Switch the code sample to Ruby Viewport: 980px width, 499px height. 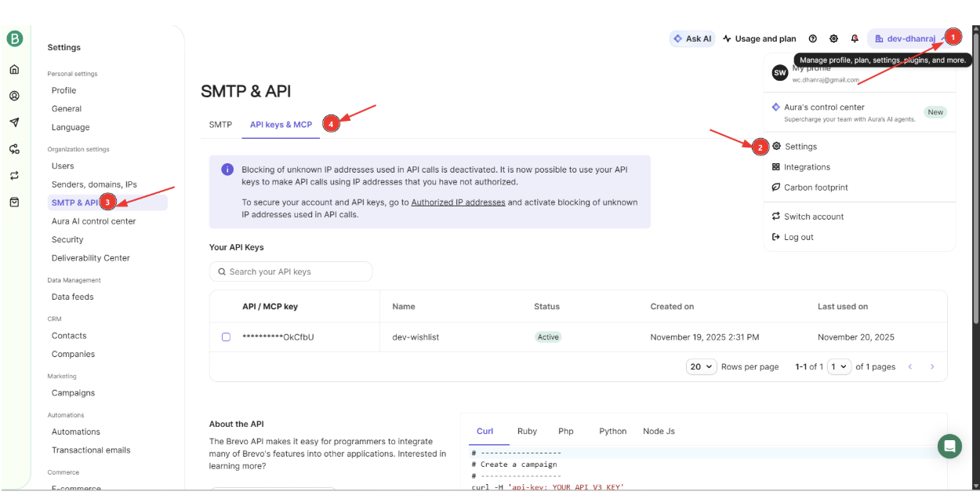point(527,432)
